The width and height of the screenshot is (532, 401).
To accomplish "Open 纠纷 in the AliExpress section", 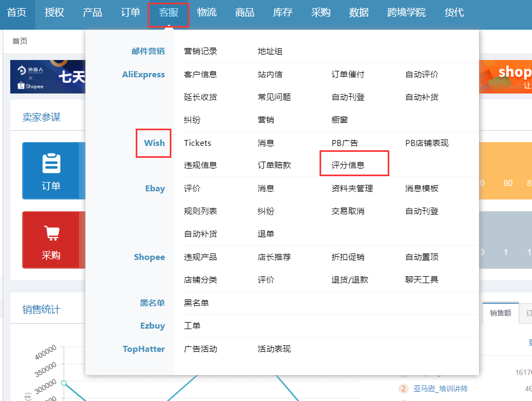I will pyautogui.click(x=192, y=120).
